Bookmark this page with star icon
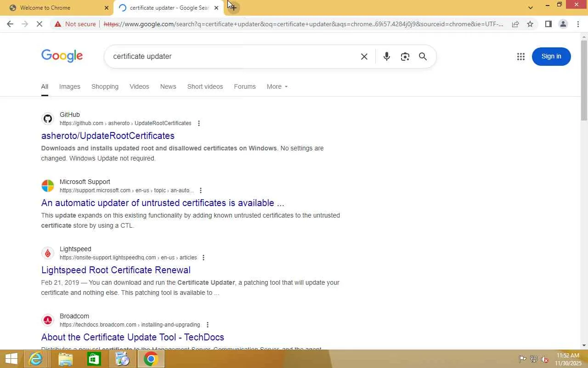The height and width of the screenshot is (368, 588). click(530, 24)
